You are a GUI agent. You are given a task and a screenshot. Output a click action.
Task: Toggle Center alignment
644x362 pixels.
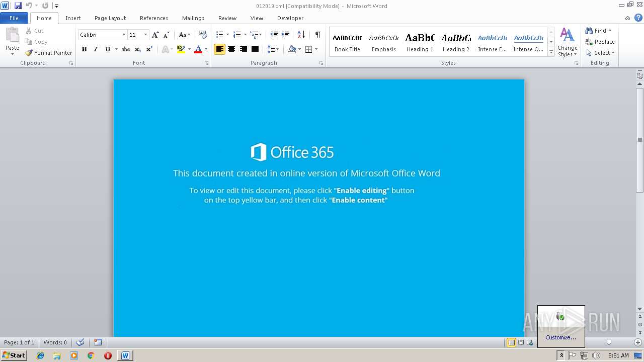point(231,49)
